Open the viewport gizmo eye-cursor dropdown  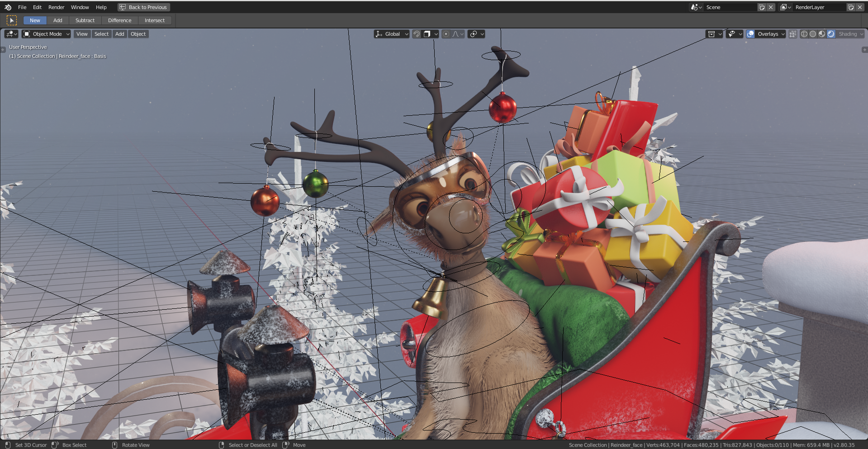tap(735, 34)
